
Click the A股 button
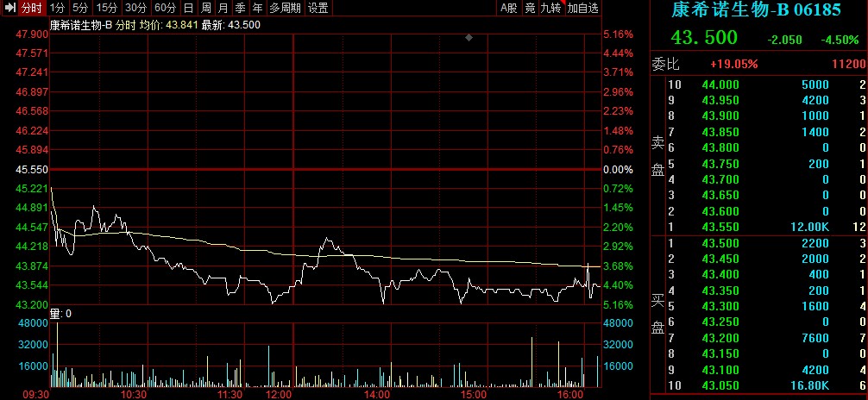[x=509, y=8]
